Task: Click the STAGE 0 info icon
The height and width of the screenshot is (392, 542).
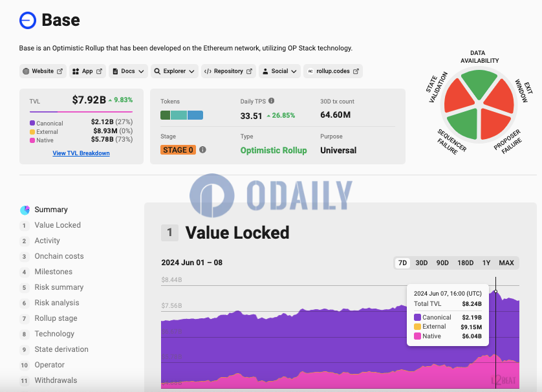Action: click(x=203, y=149)
